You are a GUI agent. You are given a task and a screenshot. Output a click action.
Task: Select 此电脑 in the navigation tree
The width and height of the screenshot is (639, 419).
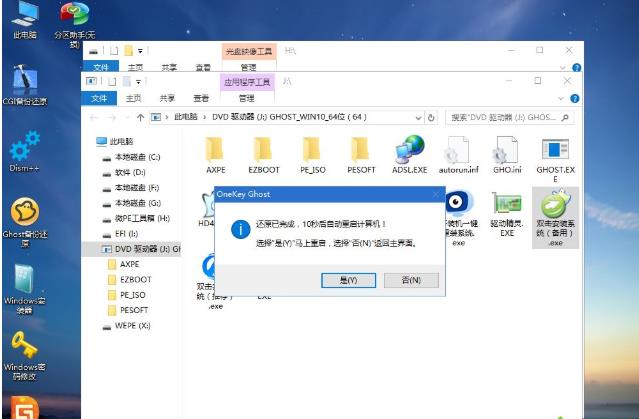click(115, 141)
